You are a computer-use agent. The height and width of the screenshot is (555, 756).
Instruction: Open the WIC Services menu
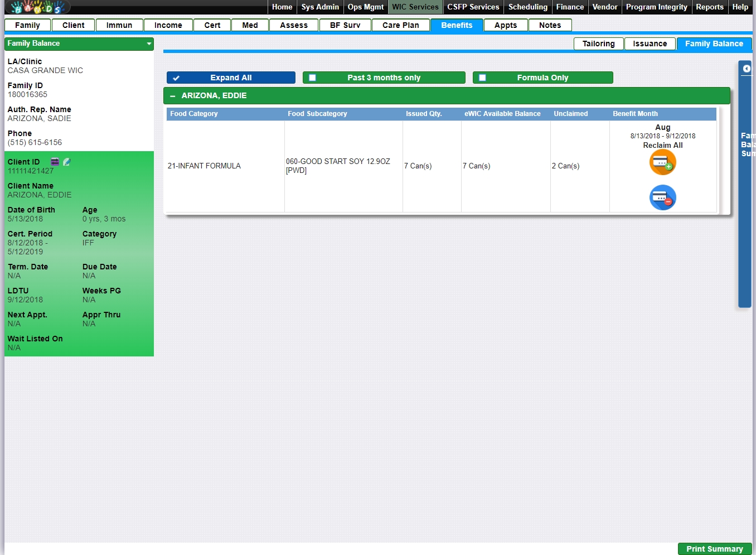pos(415,7)
